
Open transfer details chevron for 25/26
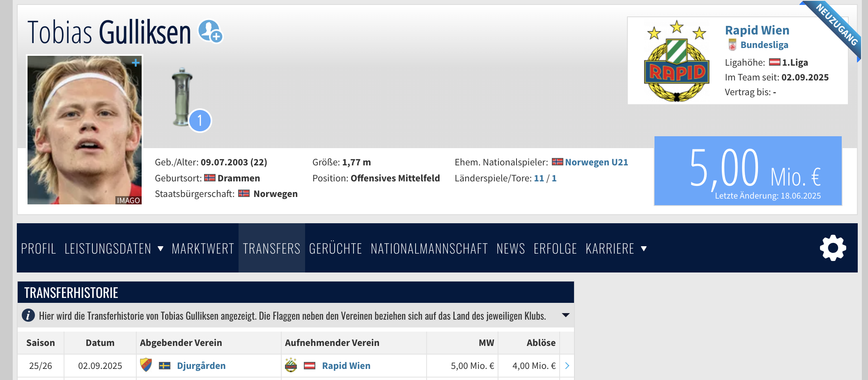pyautogui.click(x=567, y=366)
